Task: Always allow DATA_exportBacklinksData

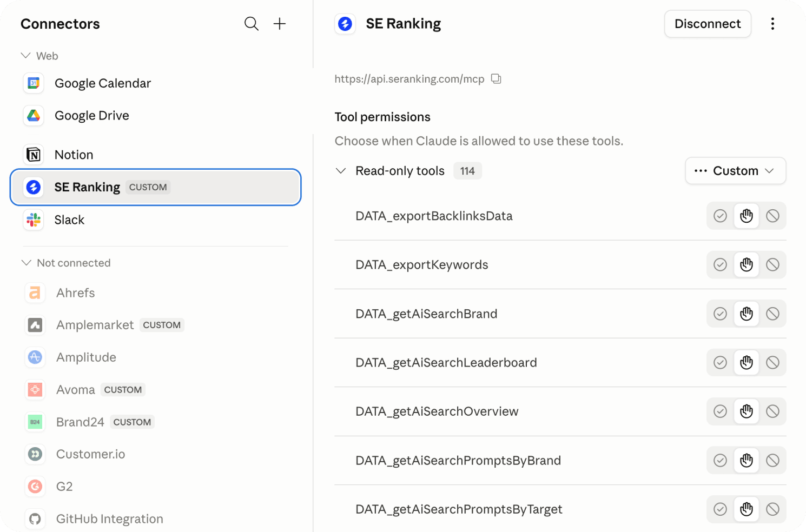Action: click(x=720, y=216)
